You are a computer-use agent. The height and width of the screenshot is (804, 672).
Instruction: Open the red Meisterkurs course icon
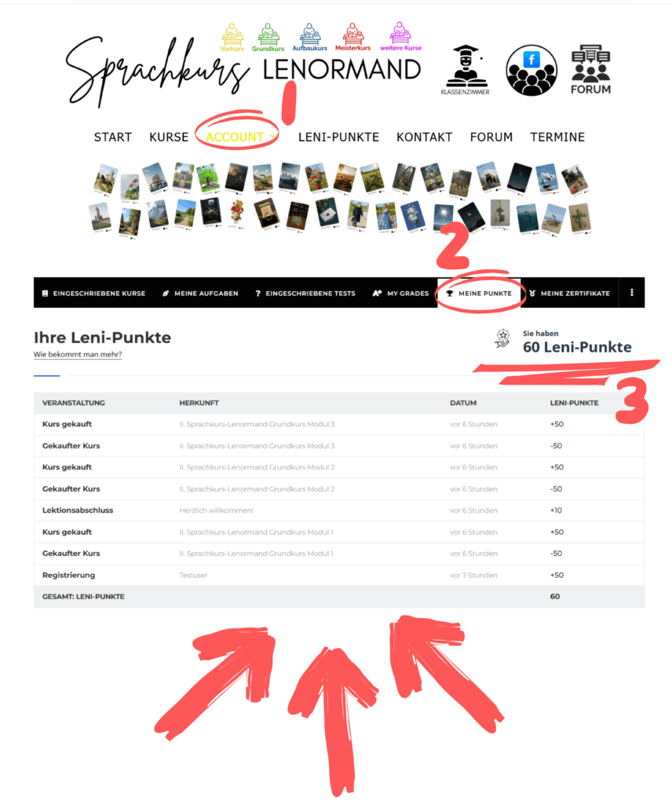(352, 37)
